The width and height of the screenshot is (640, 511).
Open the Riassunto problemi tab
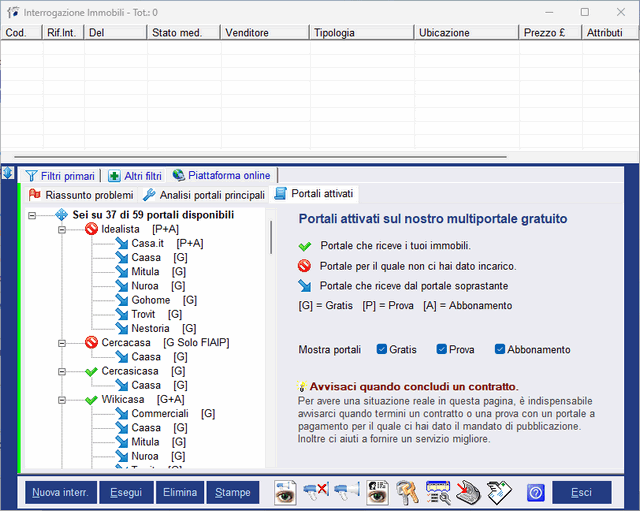(80, 195)
